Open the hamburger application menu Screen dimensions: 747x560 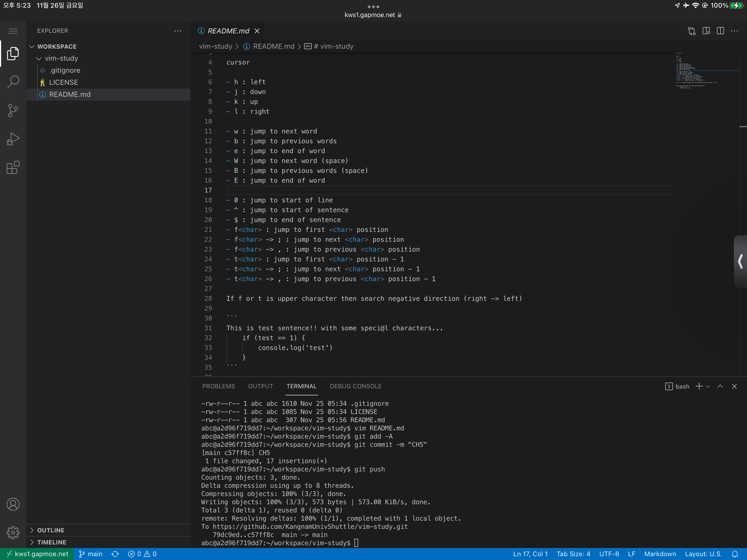[13, 31]
